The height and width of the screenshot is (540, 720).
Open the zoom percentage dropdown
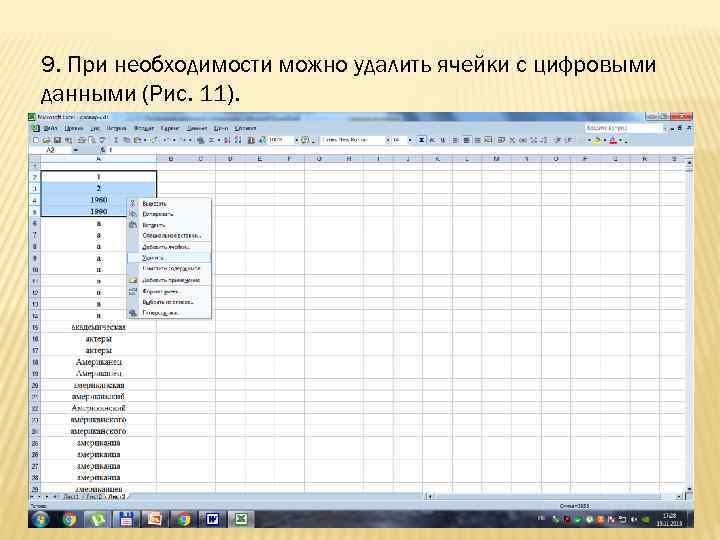tap(297, 140)
